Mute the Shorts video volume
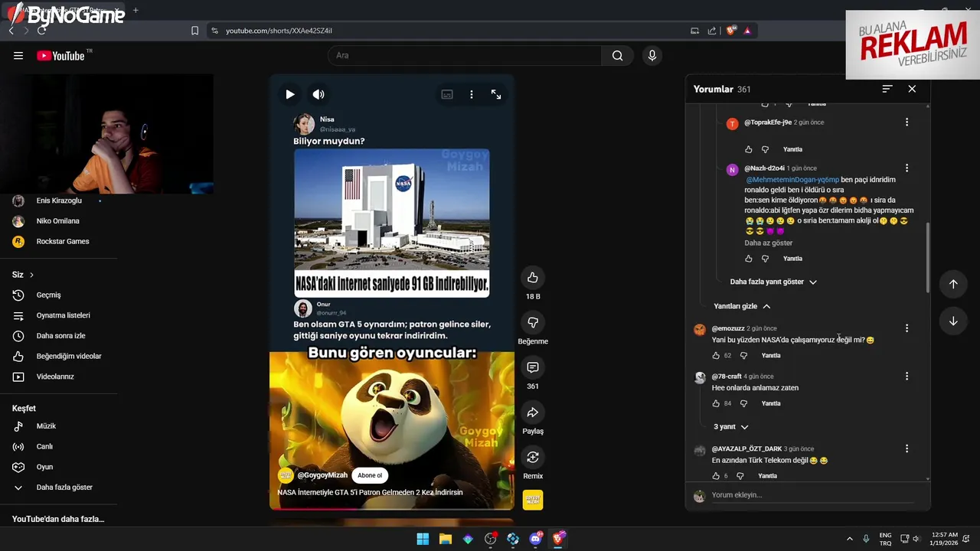 tap(318, 94)
